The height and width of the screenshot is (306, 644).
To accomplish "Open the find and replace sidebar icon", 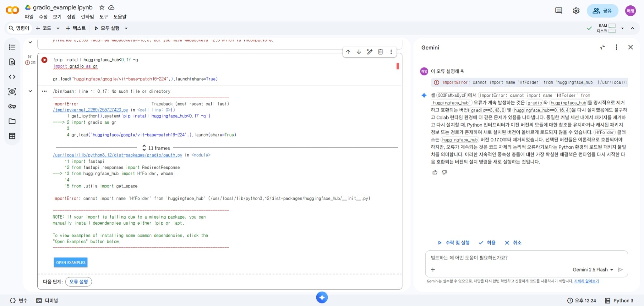I will tap(12, 62).
